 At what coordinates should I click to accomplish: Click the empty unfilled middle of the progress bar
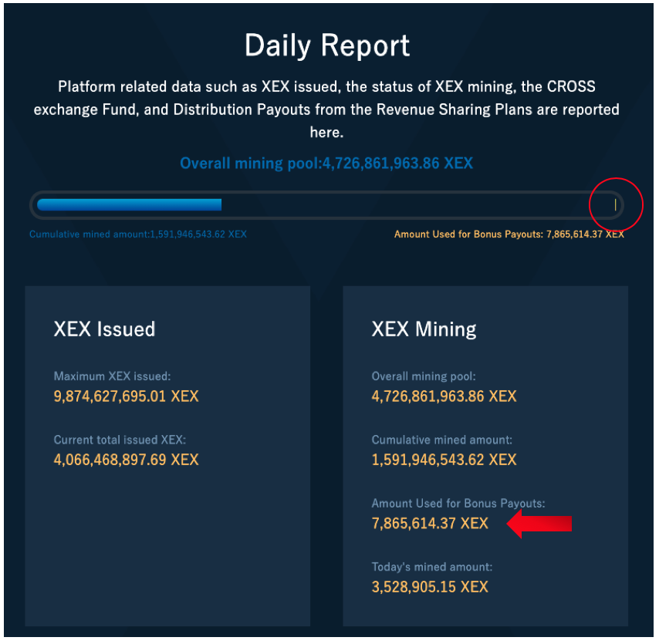point(409,205)
